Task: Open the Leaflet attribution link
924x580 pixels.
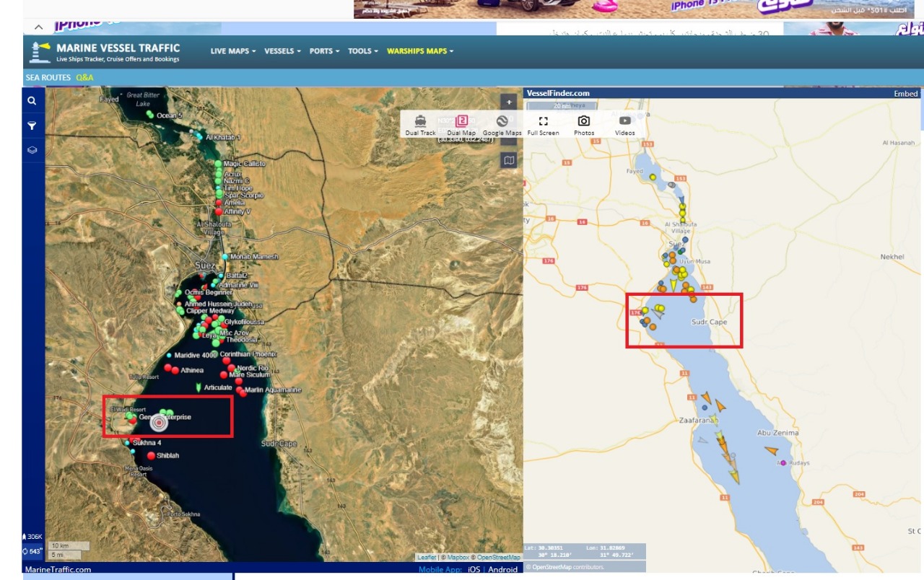Action: 427,558
